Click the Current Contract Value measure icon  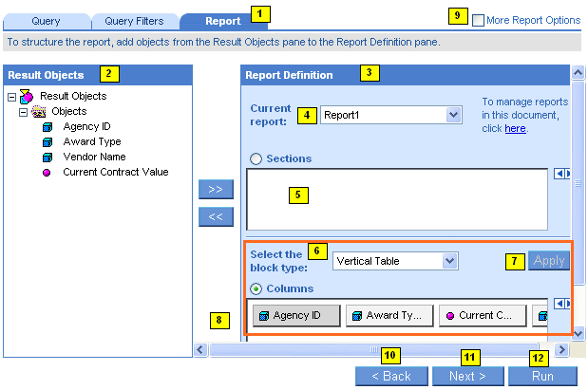(47, 173)
